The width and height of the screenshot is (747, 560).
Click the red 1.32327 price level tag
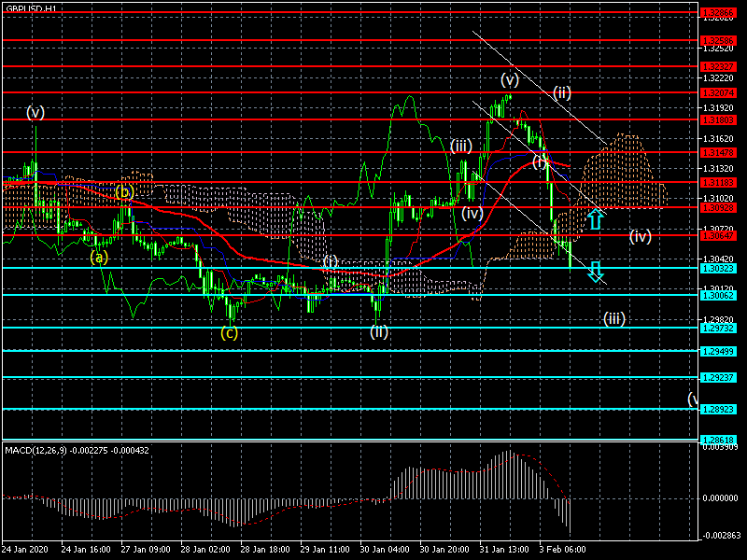coord(718,66)
